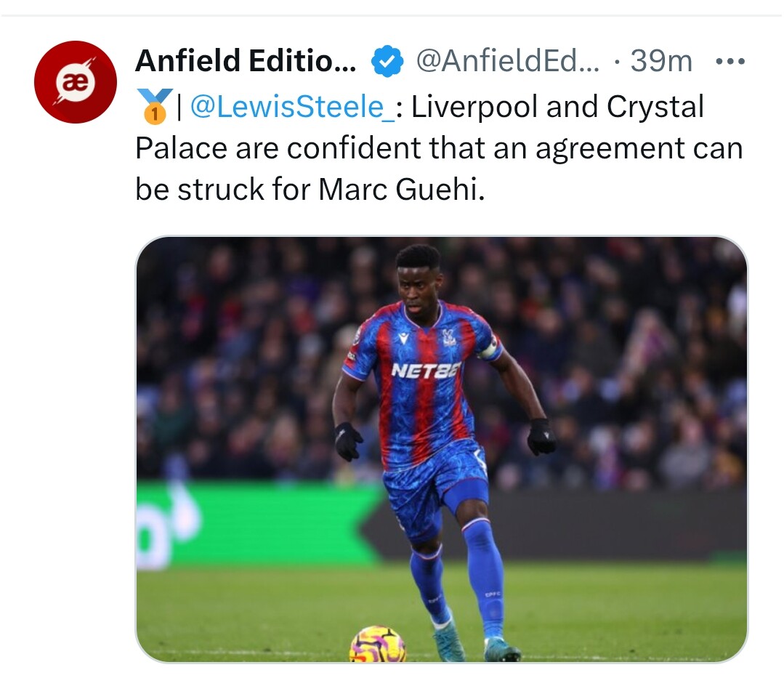
Task: Open the tweet's three-dot more menu
Action: [x=730, y=62]
